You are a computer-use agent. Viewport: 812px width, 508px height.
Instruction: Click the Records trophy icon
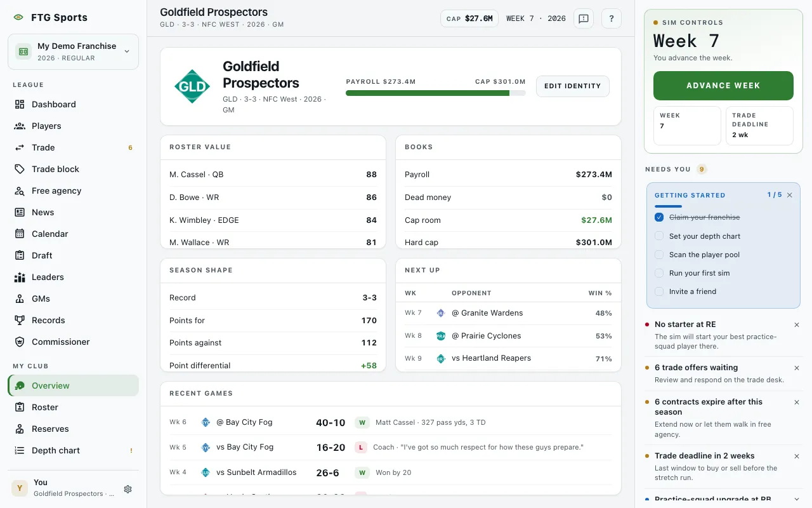20,320
